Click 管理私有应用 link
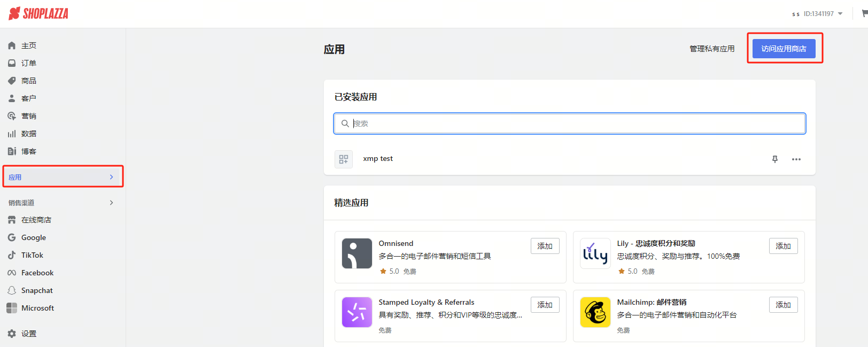 [x=712, y=49]
